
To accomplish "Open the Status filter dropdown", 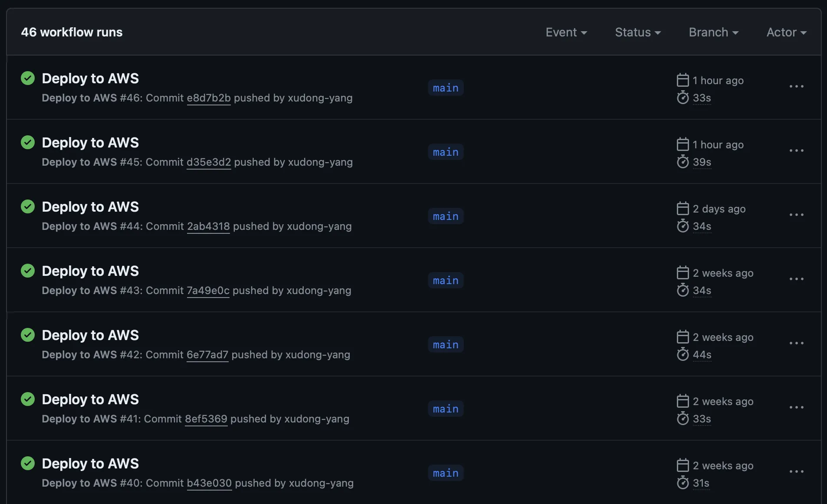I will point(638,32).
